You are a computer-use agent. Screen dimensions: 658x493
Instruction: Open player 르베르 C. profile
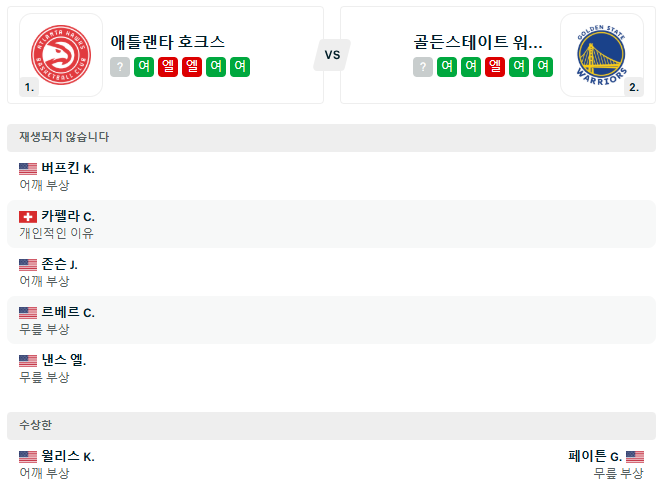67,313
